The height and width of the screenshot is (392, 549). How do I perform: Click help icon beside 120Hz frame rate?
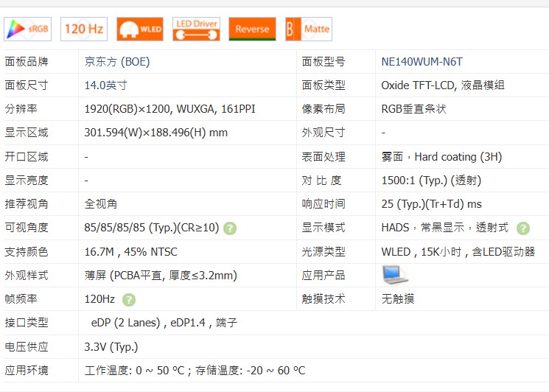(129, 300)
